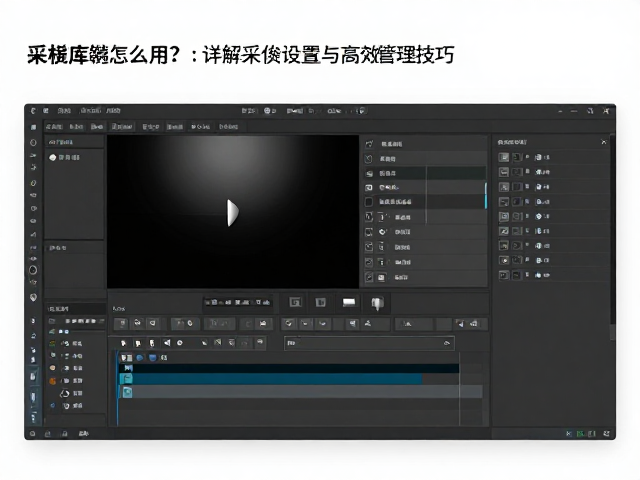This screenshot has width=640, height=480.
Task: Click the large play button in preview
Action: pos(233,213)
